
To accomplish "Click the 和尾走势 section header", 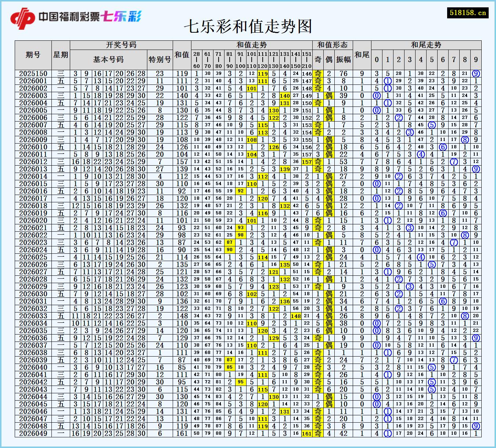I will (426, 45).
